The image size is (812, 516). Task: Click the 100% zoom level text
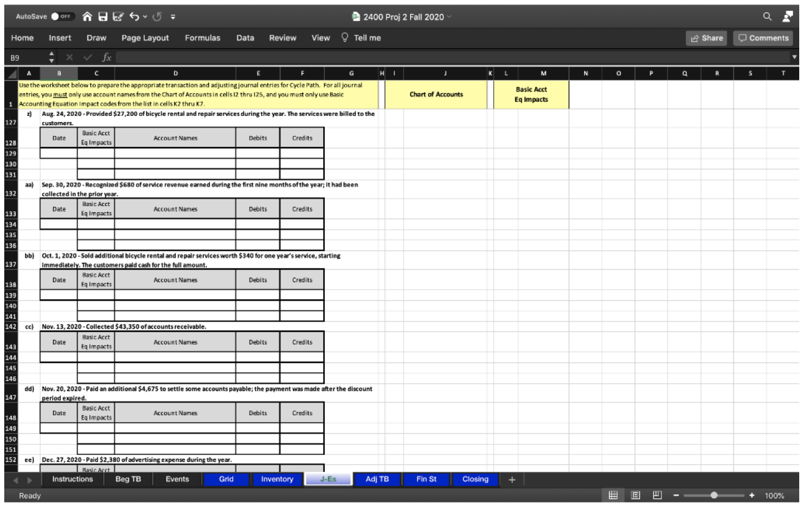(x=774, y=496)
